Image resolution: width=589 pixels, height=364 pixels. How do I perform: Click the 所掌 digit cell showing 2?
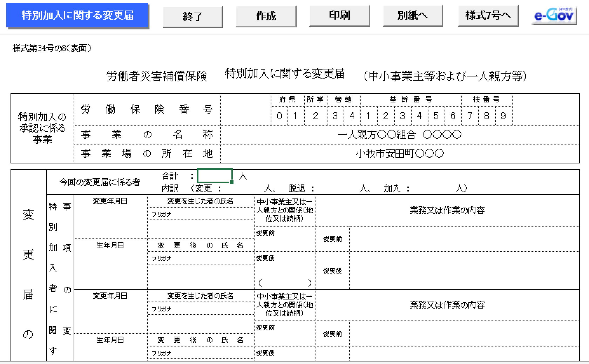pos(316,116)
